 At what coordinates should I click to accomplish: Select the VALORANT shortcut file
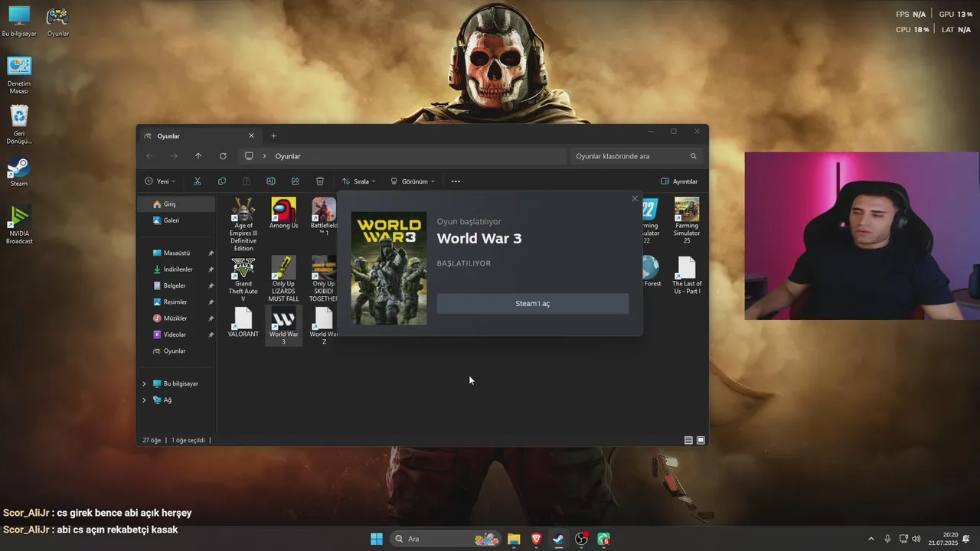coord(243,322)
